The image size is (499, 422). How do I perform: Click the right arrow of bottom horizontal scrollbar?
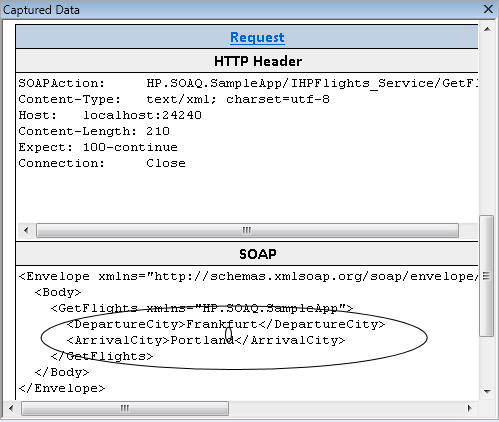(469, 408)
